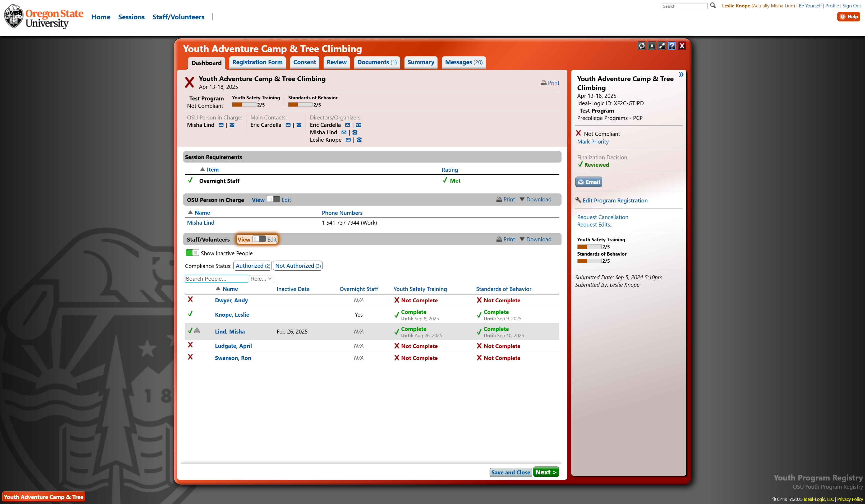Click Save and Close button
Image resolution: width=865 pixels, height=504 pixels.
coord(510,473)
